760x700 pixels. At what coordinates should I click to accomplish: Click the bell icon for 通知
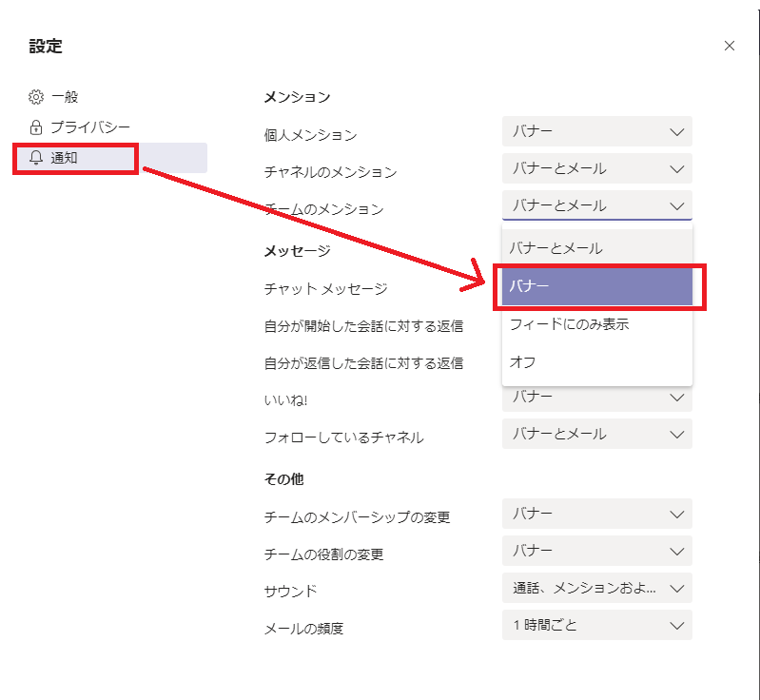[x=36, y=158]
